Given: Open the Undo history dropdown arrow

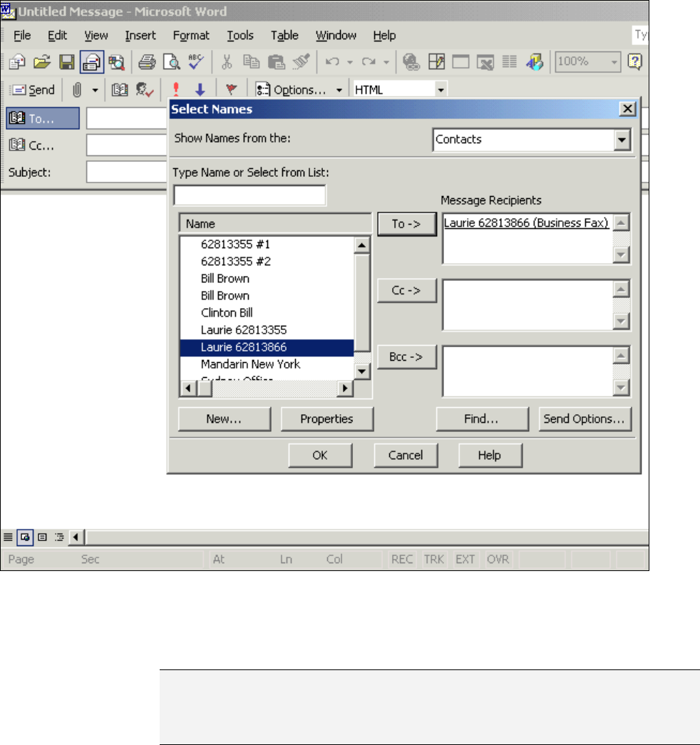Looking at the screenshot, I should 350,62.
